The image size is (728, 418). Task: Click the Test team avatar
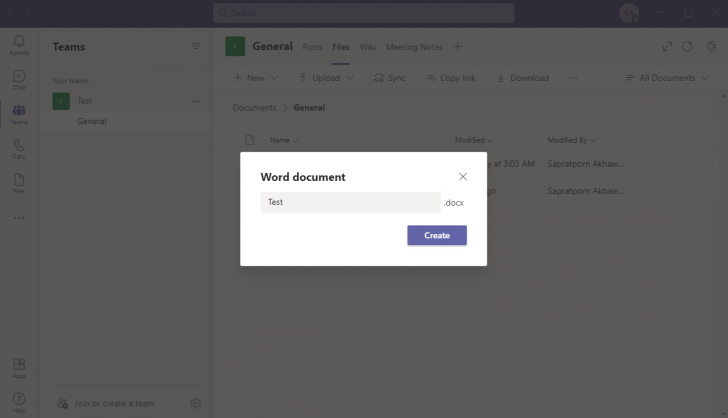click(x=61, y=101)
